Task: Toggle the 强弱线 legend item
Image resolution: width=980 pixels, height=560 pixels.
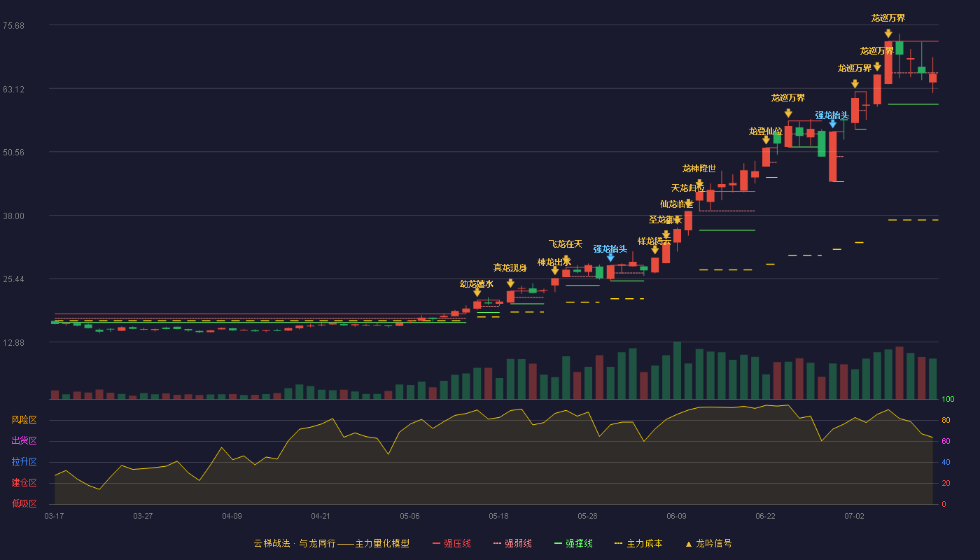Action: pyautogui.click(x=512, y=543)
